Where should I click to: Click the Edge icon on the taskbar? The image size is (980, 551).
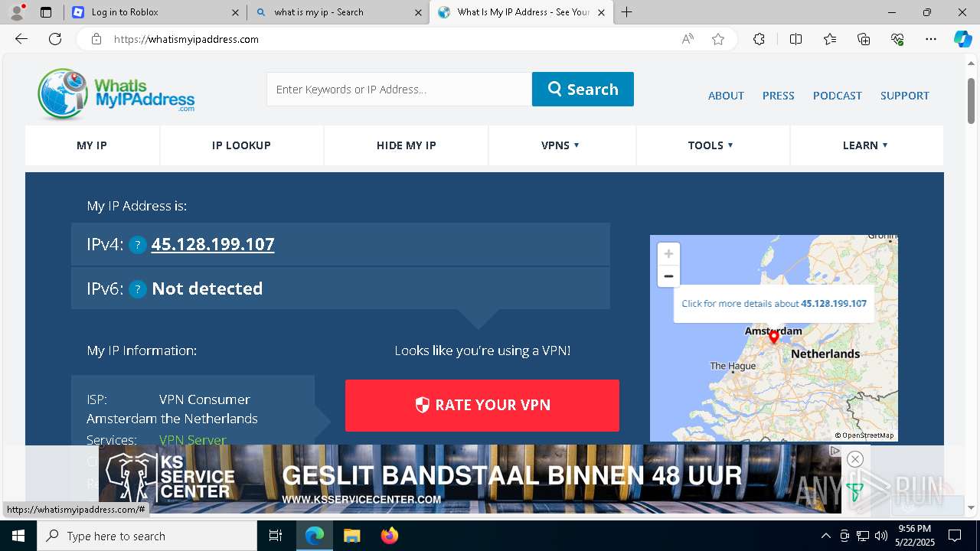coord(315,536)
